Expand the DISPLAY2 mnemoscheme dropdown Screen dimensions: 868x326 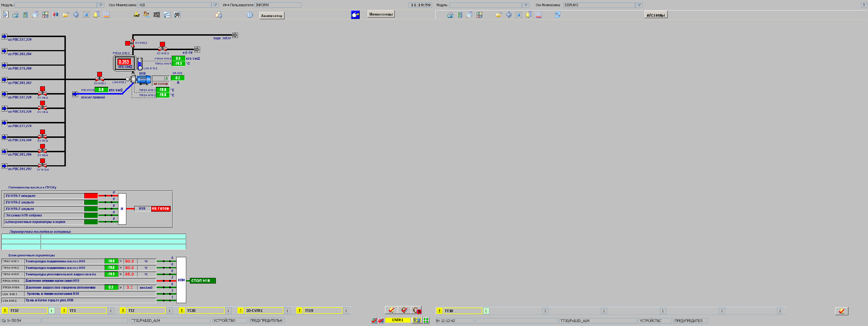[x=639, y=5]
